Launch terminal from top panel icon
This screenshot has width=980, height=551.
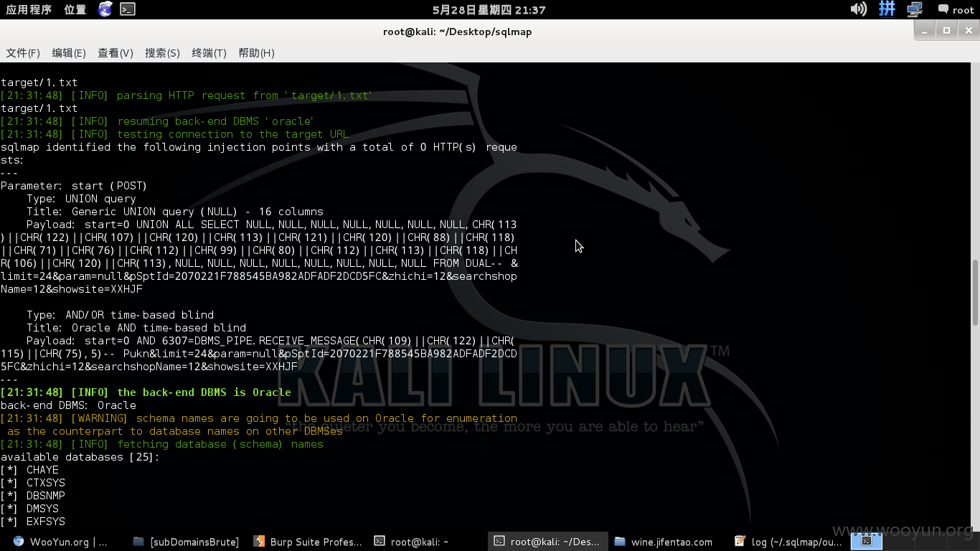pos(127,9)
